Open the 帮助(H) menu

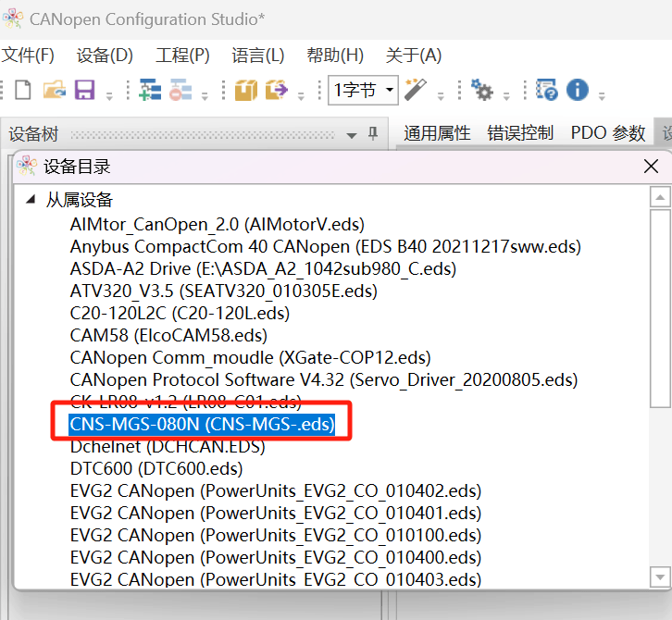pyautogui.click(x=335, y=55)
